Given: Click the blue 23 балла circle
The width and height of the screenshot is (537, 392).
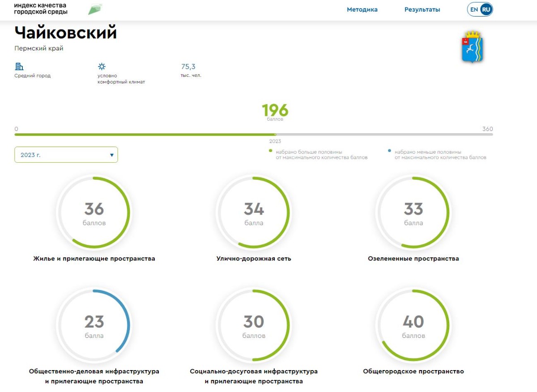Looking at the screenshot, I should (x=94, y=325).
